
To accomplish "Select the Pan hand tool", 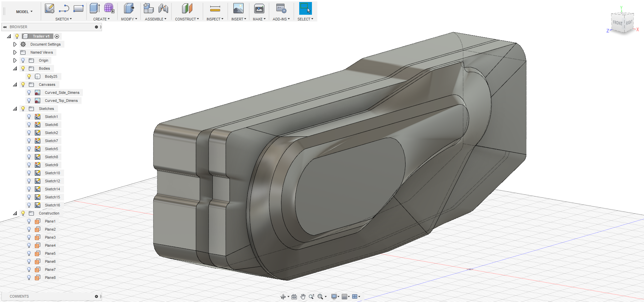I will (303, 297).
